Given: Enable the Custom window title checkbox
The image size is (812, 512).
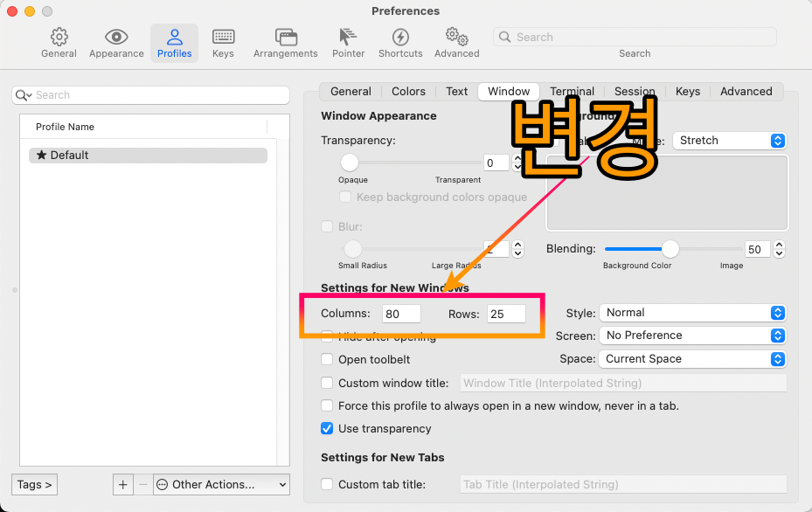Looking at the screenshot, I should pyautogui.click(x=327, y=383).
